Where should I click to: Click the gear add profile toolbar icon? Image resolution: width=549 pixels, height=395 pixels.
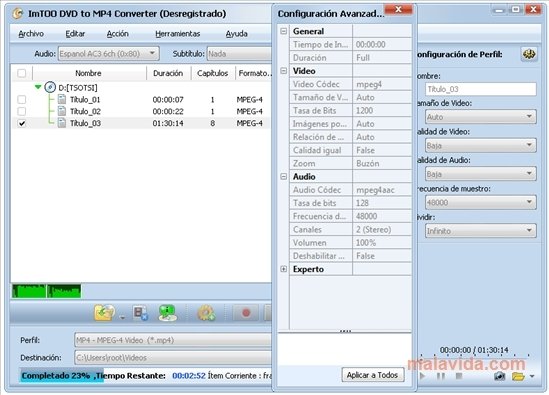[207, 313]
